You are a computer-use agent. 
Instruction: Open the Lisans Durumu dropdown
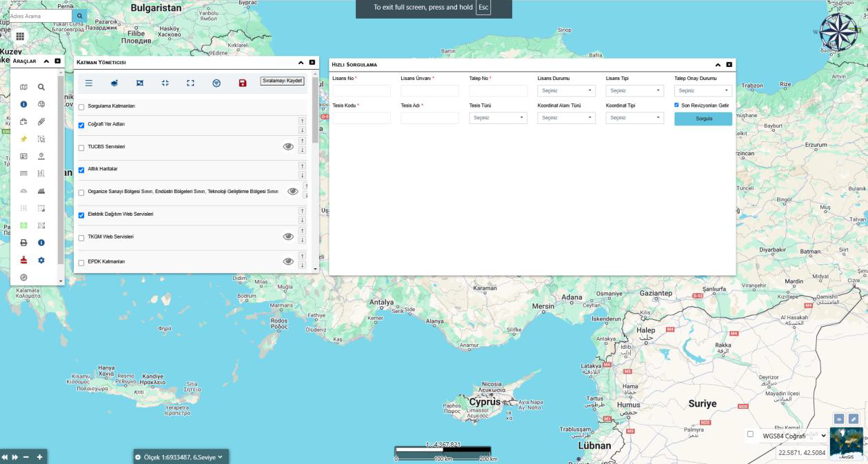566,91
